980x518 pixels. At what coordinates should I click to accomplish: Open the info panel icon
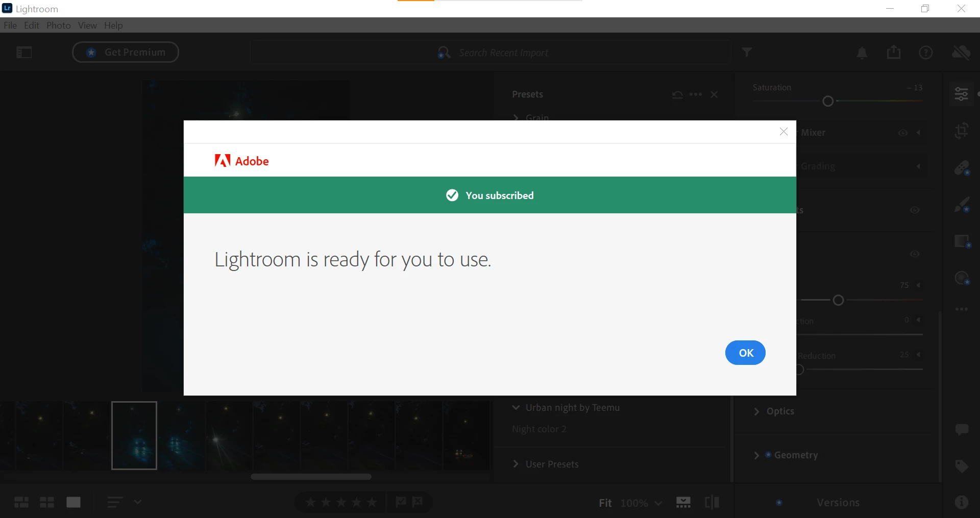tap(962, 502)
